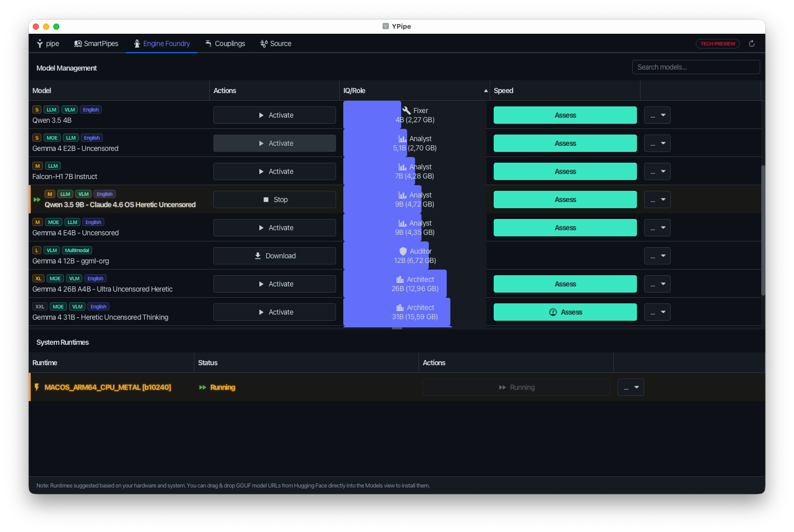Click the VLM tag on Qwen 3.5 4B
This screenshot has height=532, width=794.
click(x=70, y=110)
